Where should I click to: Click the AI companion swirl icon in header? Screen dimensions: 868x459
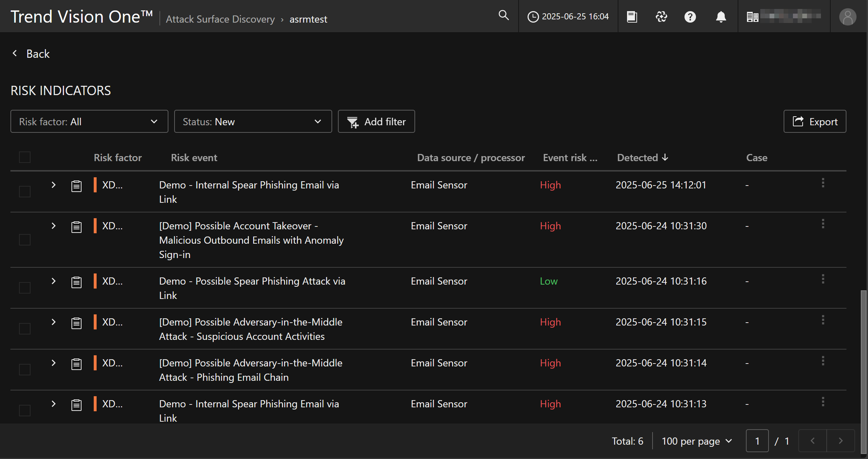[661, 17]
